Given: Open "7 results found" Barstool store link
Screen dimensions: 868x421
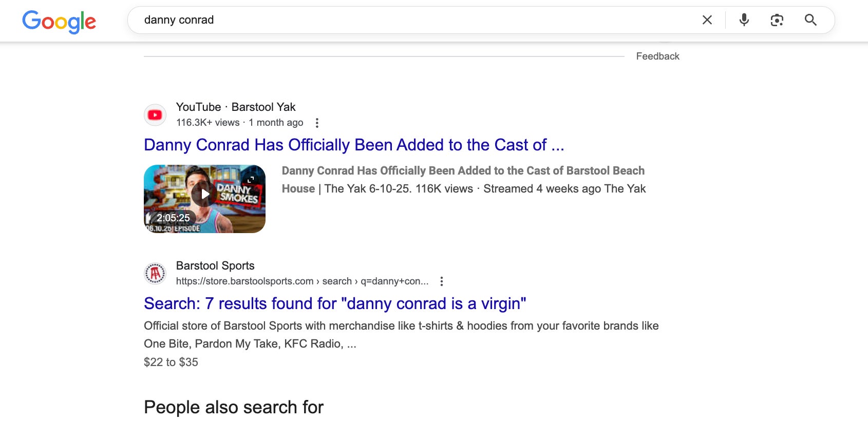Looking at the screenshot, I should tap(335, 303).
